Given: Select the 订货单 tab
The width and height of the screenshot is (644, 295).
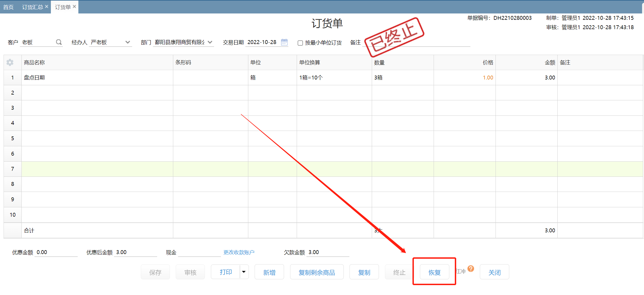Looking at the screenshot, I should pyautogui.click(x=63, y=7).
